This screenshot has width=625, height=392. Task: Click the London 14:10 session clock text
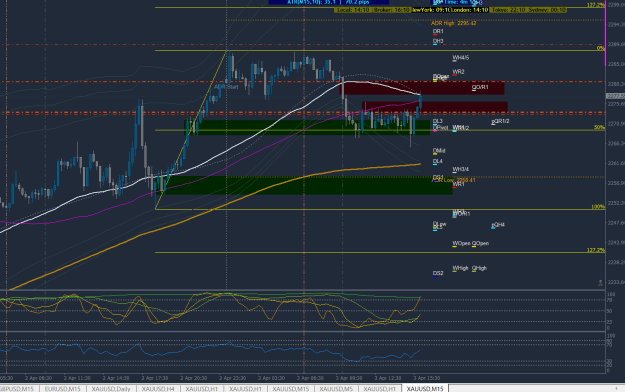click(470, 10)
